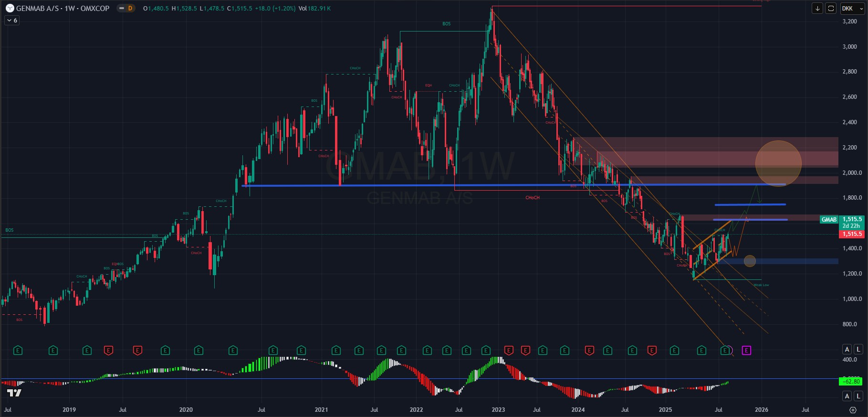Click the 2019 time axis label
Screen dimensions: 868x417
pos(69,410)
